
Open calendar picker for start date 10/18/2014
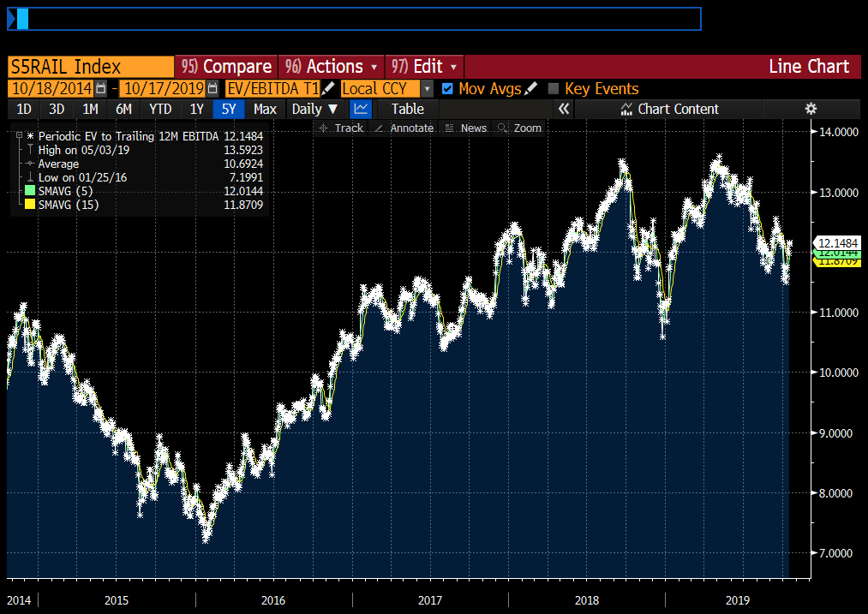(101, 88)
